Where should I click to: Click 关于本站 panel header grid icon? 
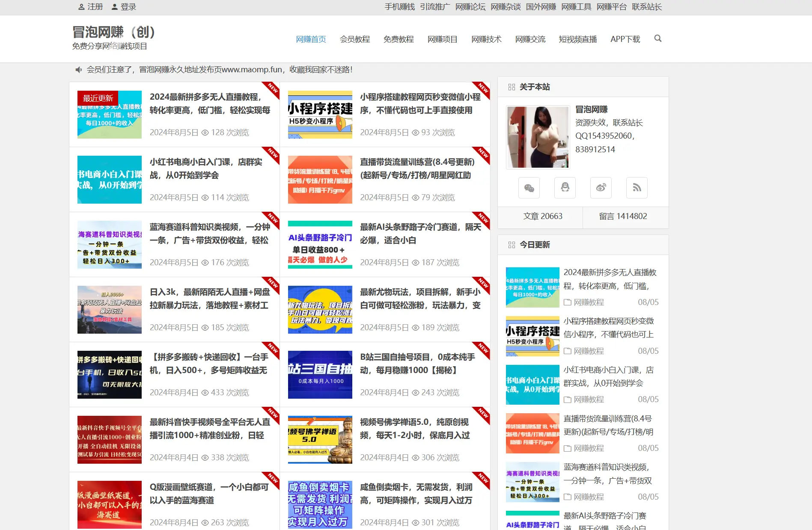(512, 87)
